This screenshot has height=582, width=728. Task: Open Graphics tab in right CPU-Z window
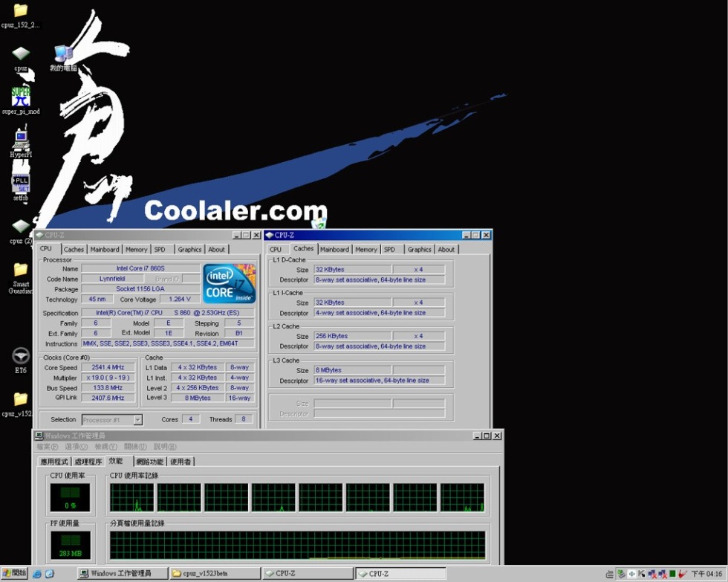420,250
